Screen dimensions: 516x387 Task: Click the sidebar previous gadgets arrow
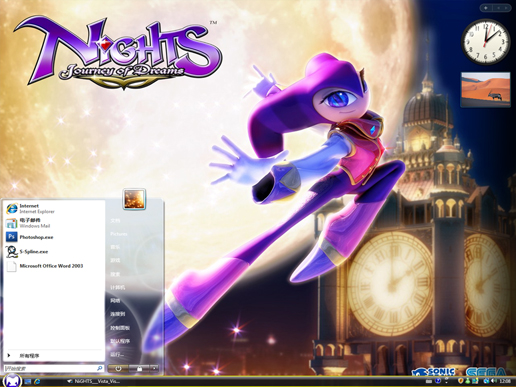click(498, 8)
